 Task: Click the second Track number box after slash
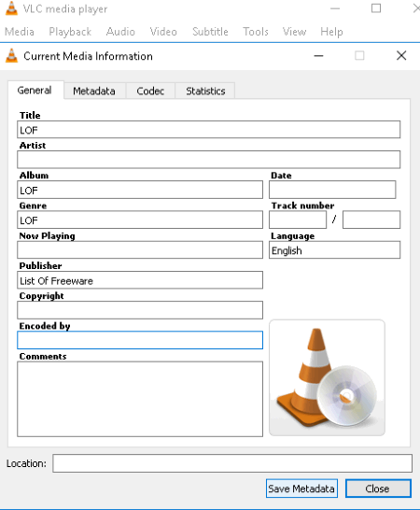click(371, 220)
